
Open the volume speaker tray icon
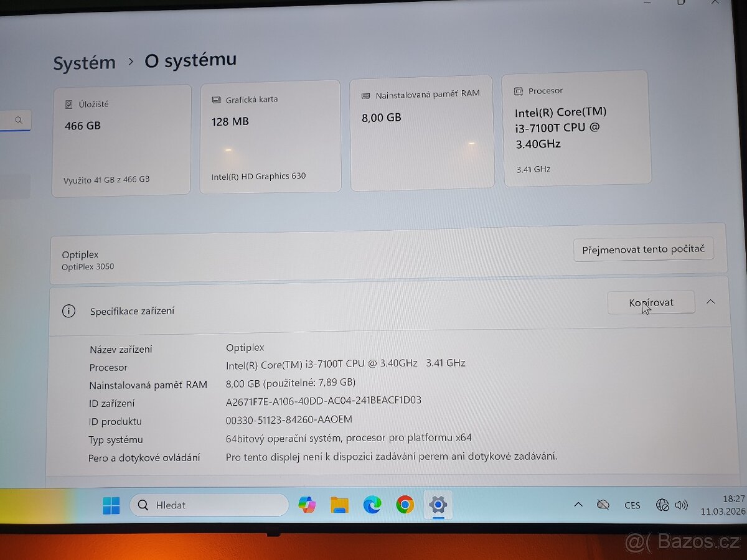click(682, 505)
